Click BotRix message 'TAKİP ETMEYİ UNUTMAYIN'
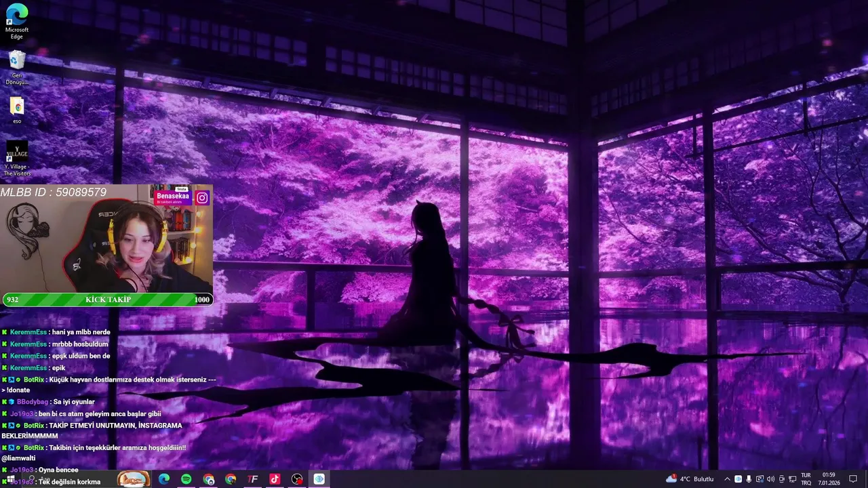 point(92,430)
